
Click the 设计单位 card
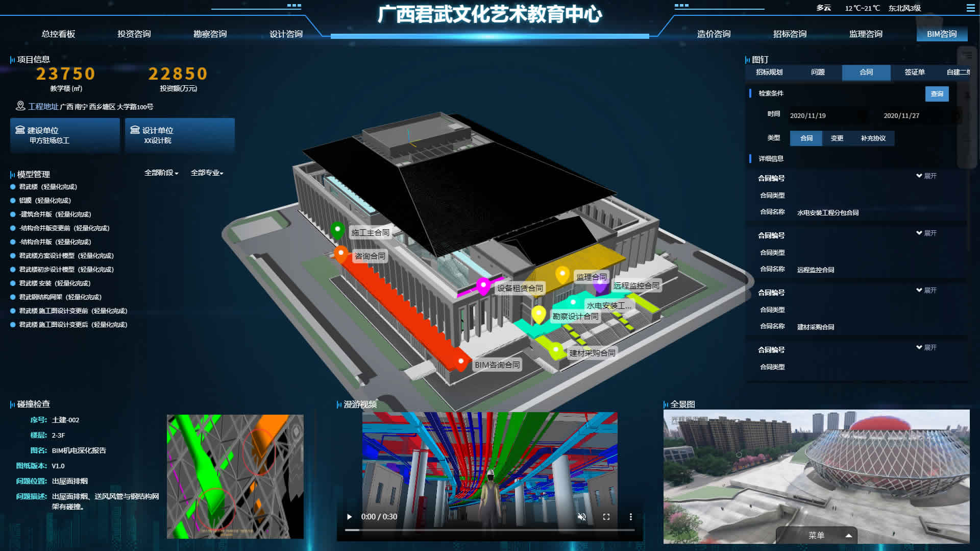coord(180,135)
